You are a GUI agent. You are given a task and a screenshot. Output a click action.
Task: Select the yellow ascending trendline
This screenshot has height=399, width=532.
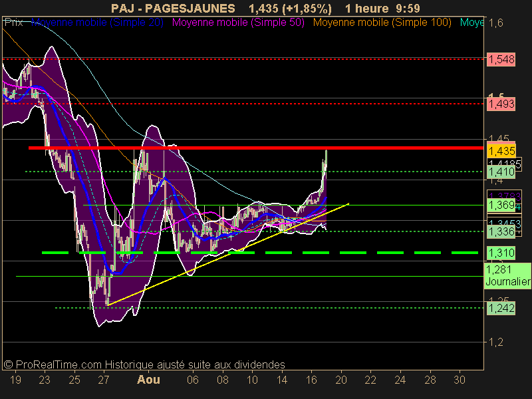pyautogui.click(x=228, y=255)
